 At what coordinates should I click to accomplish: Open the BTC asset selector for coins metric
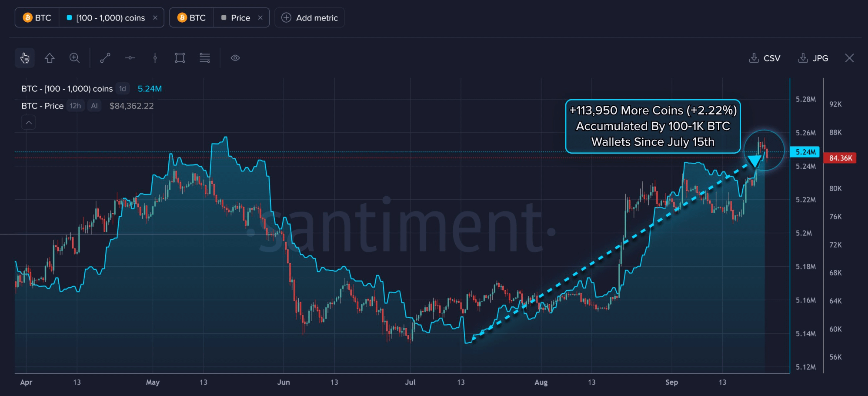click(x=37, y=18)
